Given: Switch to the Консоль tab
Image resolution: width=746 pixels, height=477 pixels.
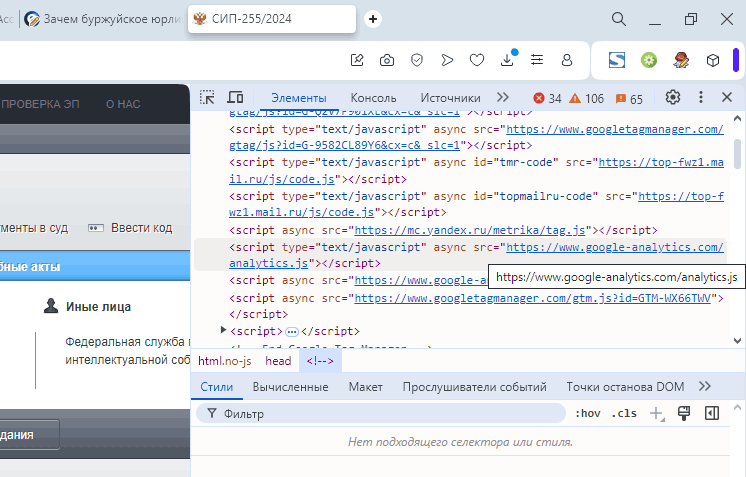Looking at the screenshot, I should pyautogui.click(x=373, y=98).
